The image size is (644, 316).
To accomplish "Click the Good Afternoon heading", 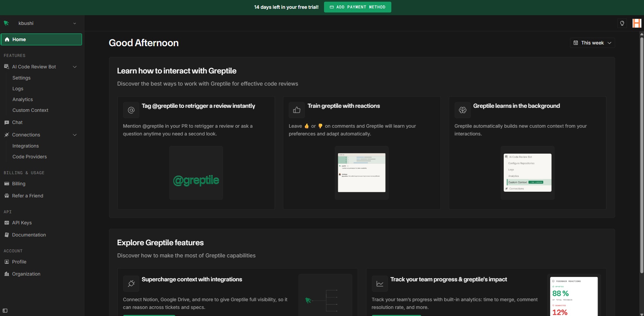I will pyautogui.click(x=144, y=43).
